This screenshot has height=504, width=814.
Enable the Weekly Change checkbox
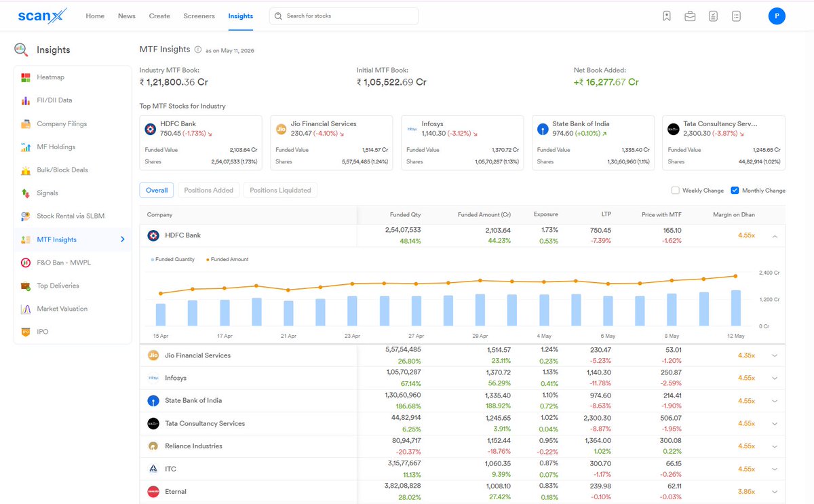(675, 191)
